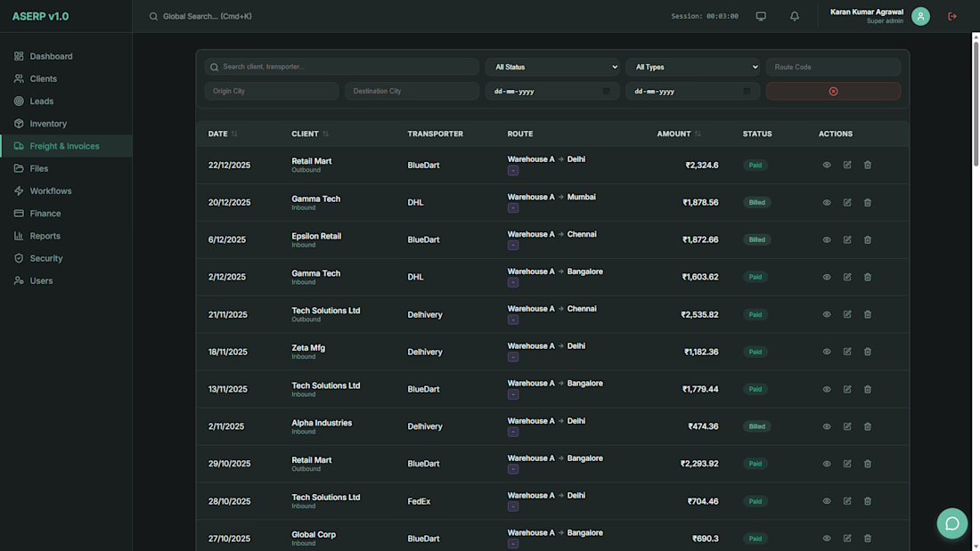Image resolution: width=980 pixels, height=551 pixels.
Task: View the Zeta Mfg 18/11/2025 invoice details
Action: (826, 352)
